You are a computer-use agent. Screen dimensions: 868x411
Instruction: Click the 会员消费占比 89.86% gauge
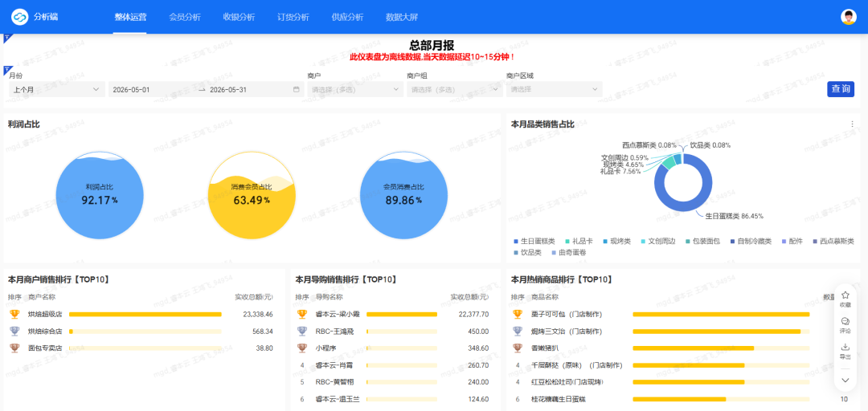tap(403, 195)
